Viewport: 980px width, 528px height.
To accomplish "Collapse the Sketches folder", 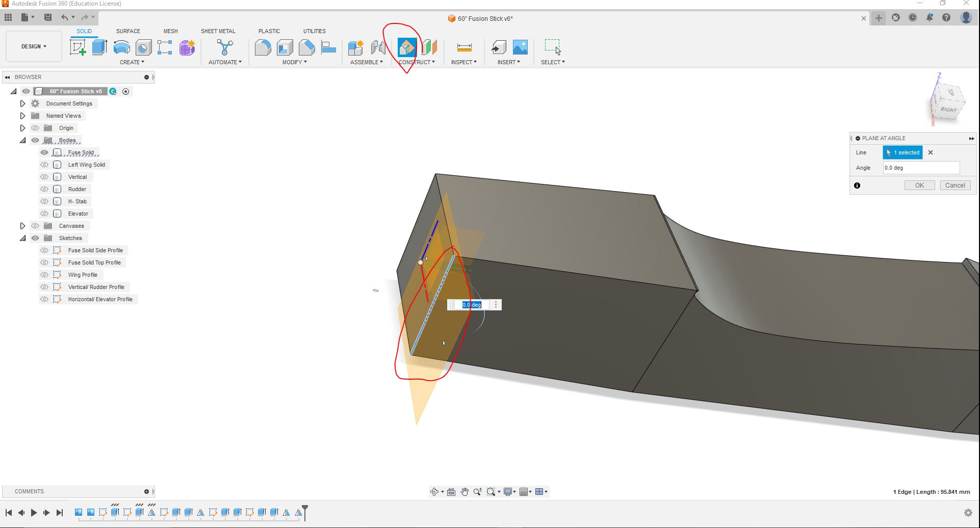I will [x=22, y=238].
